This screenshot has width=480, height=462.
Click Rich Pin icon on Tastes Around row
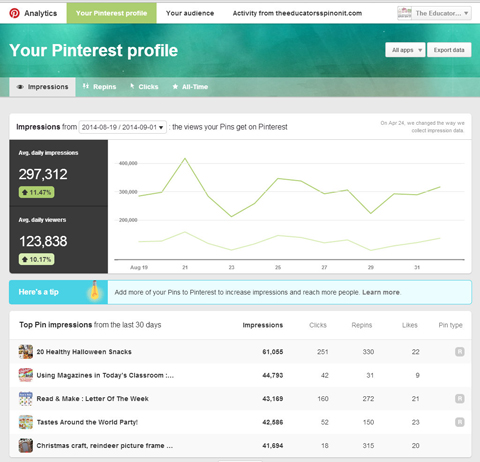[x=460, y=422]
